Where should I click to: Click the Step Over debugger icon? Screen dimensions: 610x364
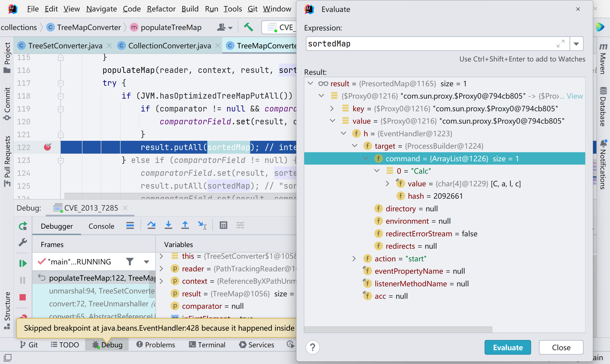(x=151, y=225)
